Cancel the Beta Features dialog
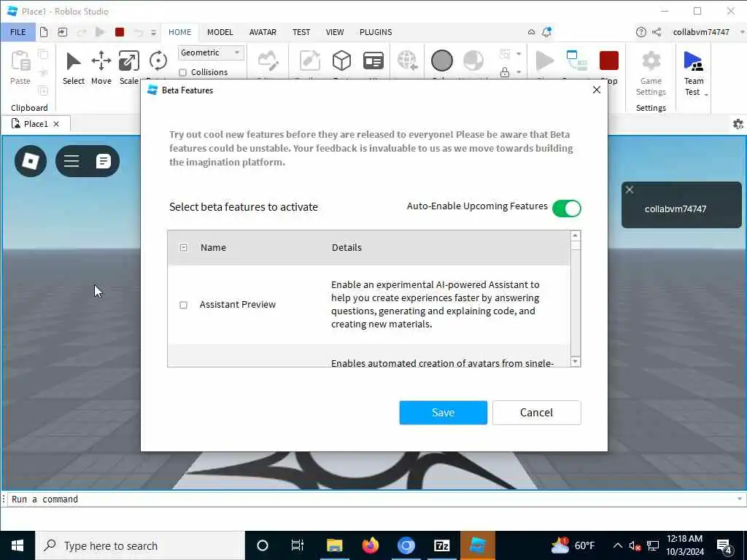Image resolution: width=747 pixels, height=560 pixels. [x=536, y=413]
